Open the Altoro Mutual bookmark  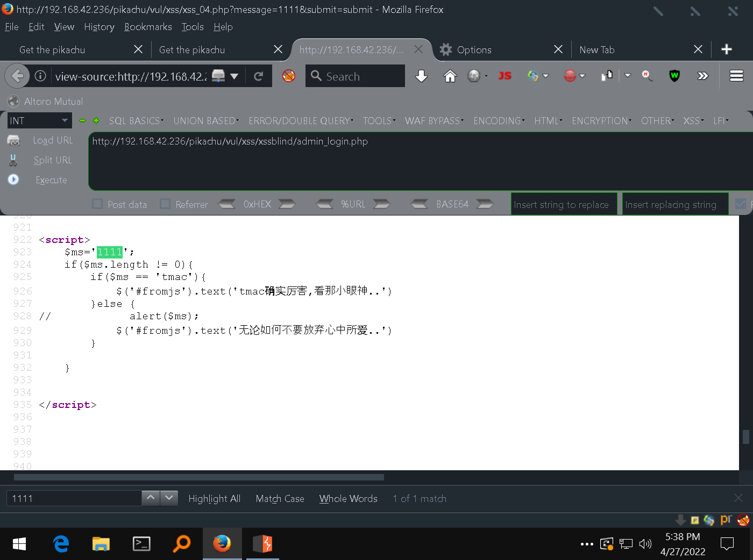point(45,101)
